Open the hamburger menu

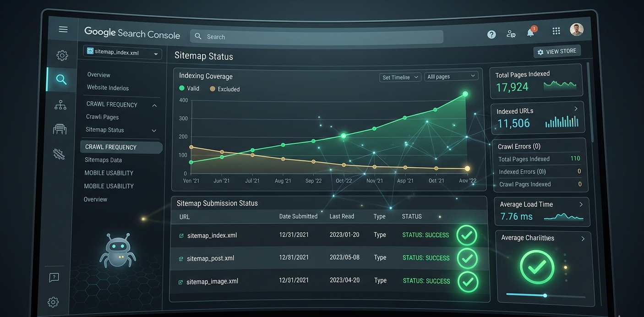[63, 29]
